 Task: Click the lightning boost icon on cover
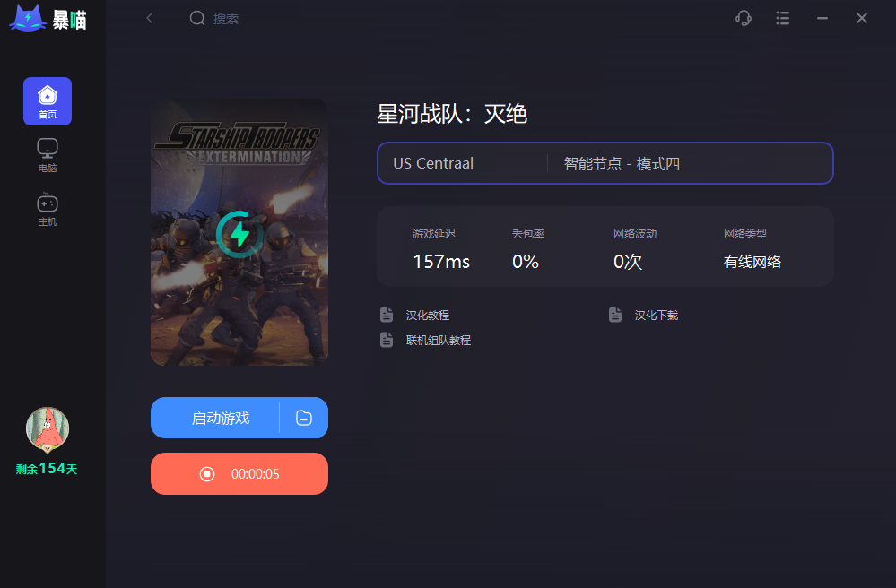point(239,234)
